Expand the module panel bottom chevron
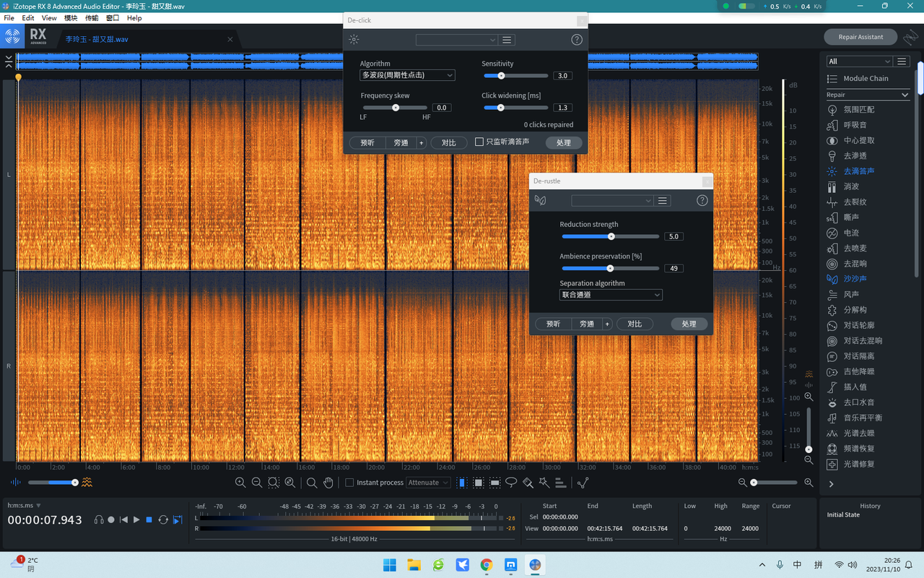Viewport: 924px width, 578px height. (x=831, y=484)
